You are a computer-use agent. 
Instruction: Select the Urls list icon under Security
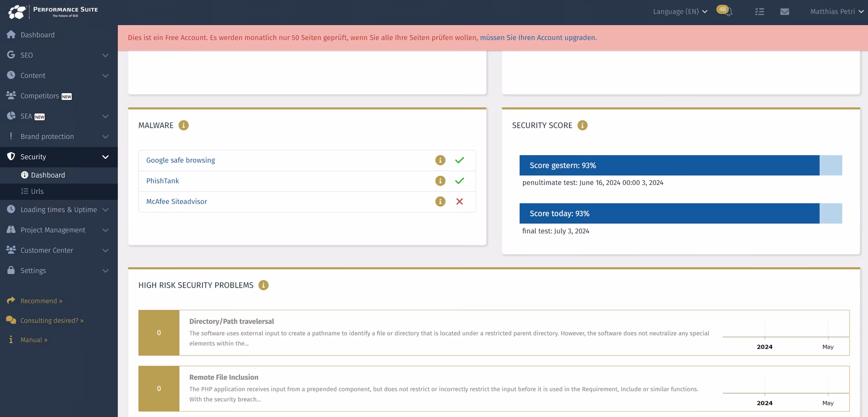(x=25, y=191)
